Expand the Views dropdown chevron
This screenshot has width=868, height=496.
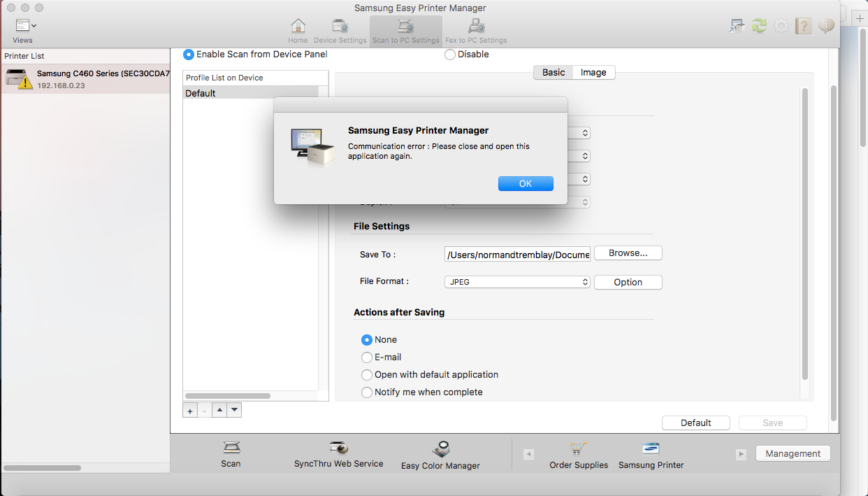(x=34, y=25)
